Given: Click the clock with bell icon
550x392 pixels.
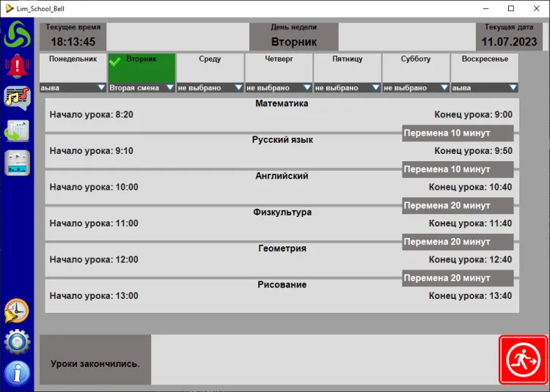Looking at the screenshot, I should 16,311.
